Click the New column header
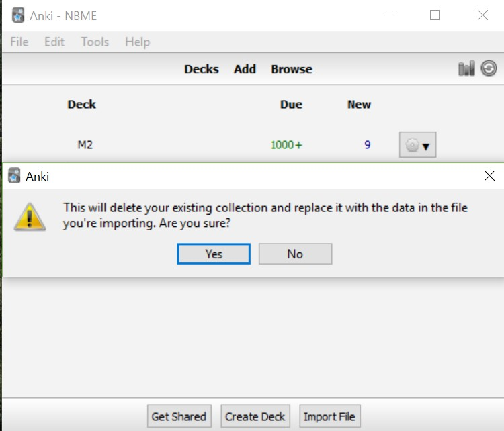Screen dimensions: 504x431 point(359,104)
